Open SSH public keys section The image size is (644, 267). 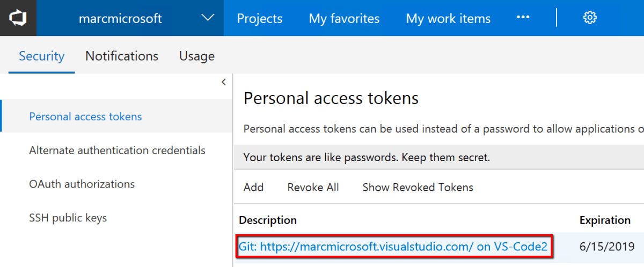coord(68,218)
